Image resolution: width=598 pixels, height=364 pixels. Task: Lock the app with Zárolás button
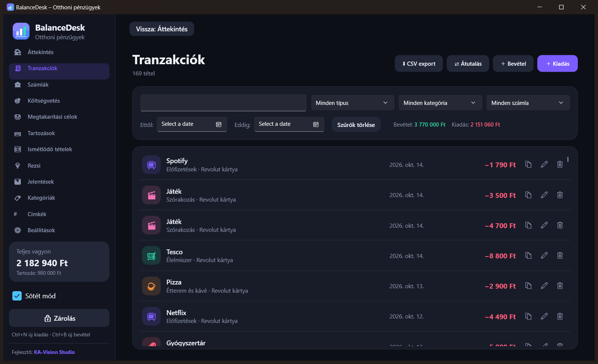point(59,318)
